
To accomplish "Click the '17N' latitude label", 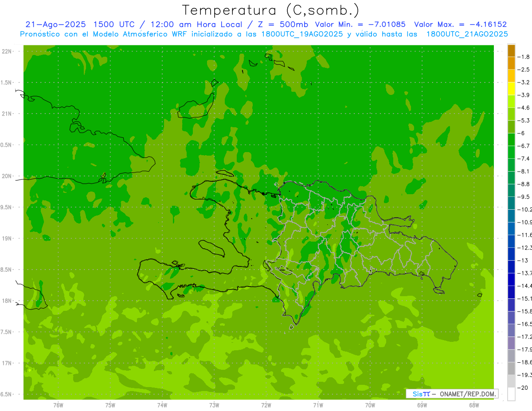I will coord(8,363).
